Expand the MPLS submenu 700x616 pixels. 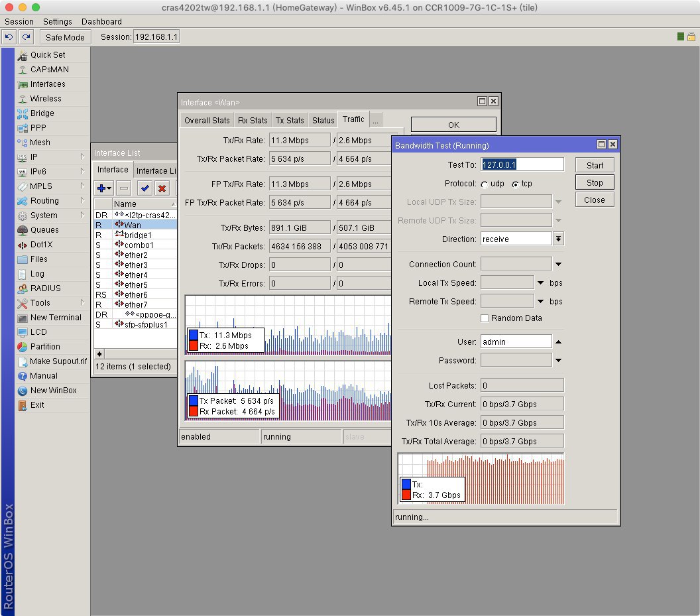(x=82, y=186)
